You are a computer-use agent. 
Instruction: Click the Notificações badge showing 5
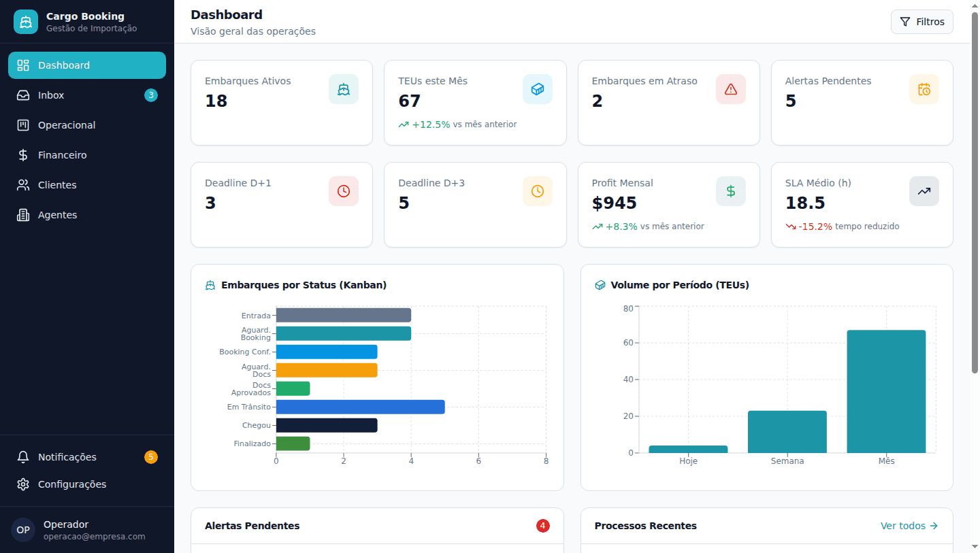coord(151,457)
